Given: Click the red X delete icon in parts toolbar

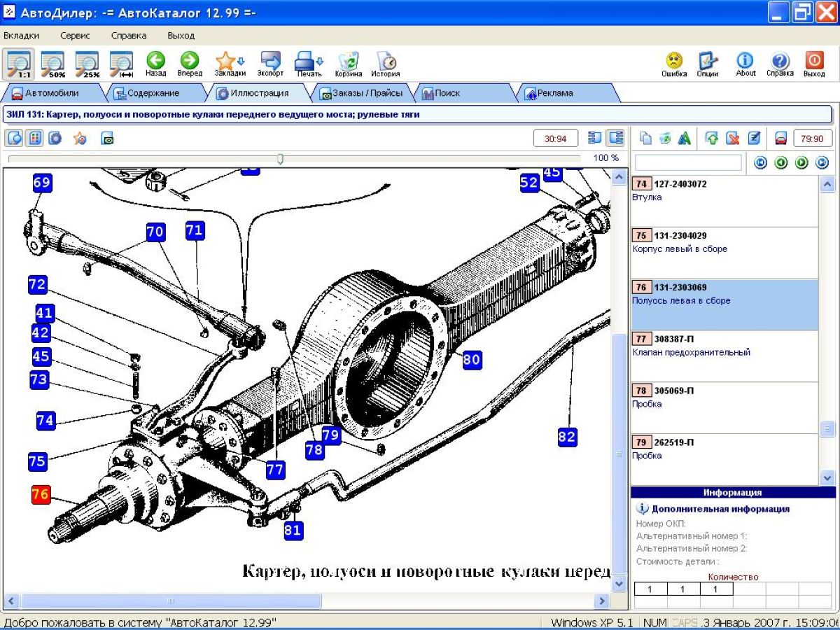Looking at the screenshot, I should tap(733, 139).
